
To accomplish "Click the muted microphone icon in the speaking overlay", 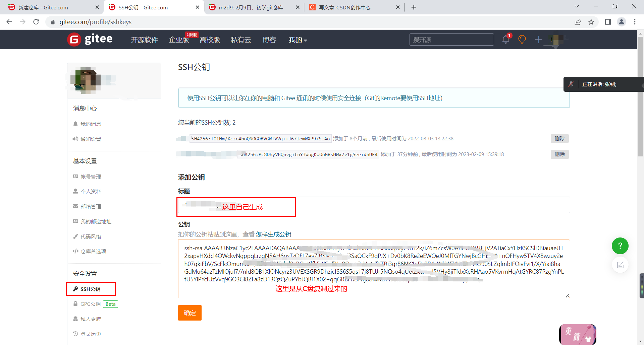I will tap(572, 84).
